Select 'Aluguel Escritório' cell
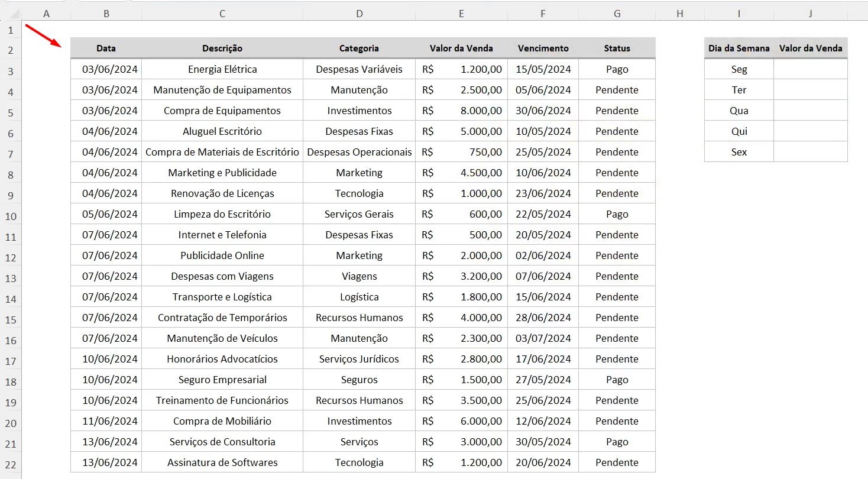This screenshot has height=479, width=868. [x=222, y=131]
